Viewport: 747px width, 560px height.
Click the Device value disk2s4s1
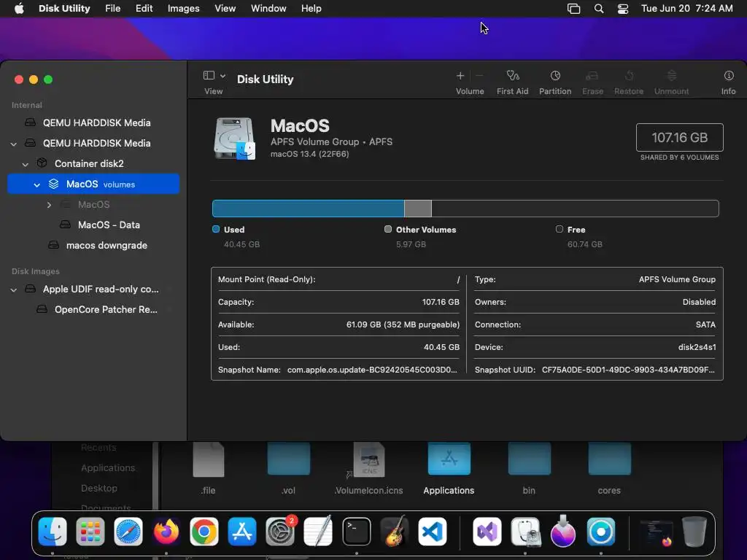click(x=697, y=347)
